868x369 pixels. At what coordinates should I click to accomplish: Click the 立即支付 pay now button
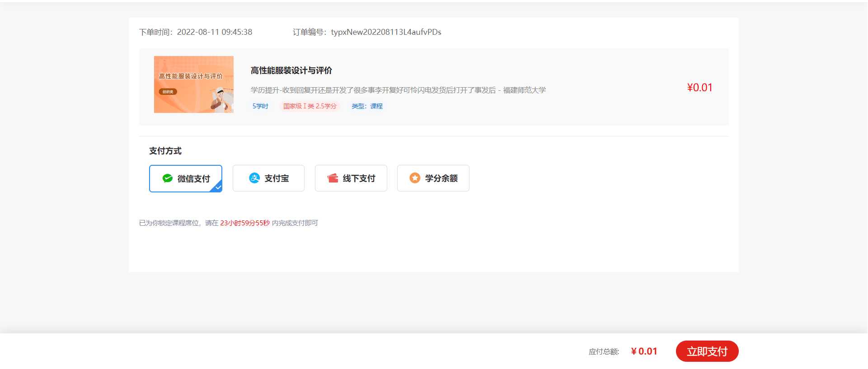click(707, 351)
